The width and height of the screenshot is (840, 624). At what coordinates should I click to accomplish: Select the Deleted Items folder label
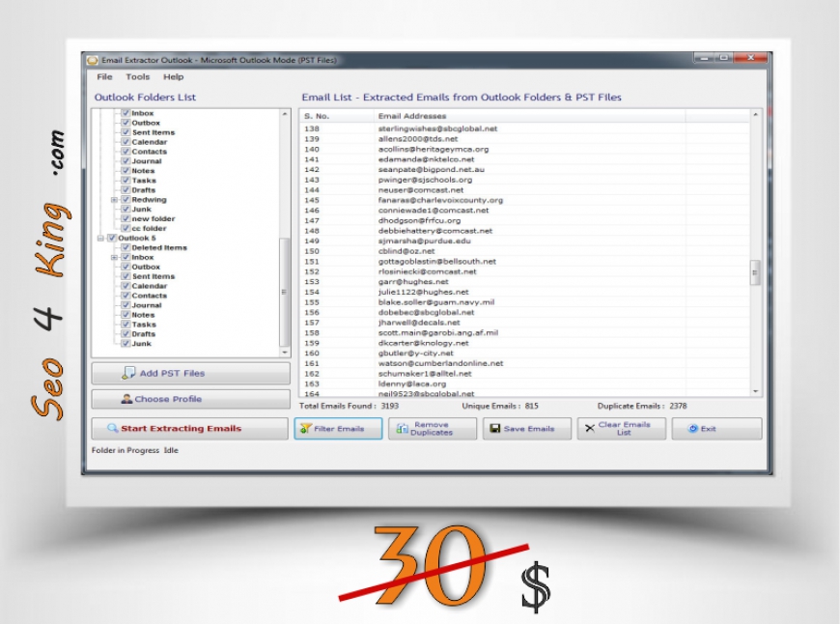159,247
